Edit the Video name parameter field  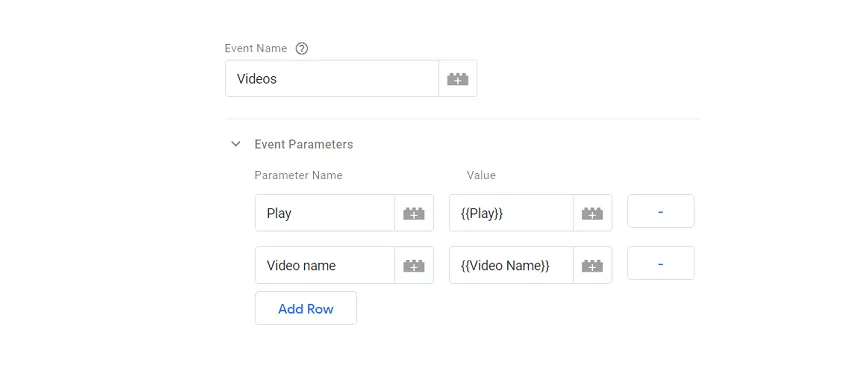click(x=325, y=265)
